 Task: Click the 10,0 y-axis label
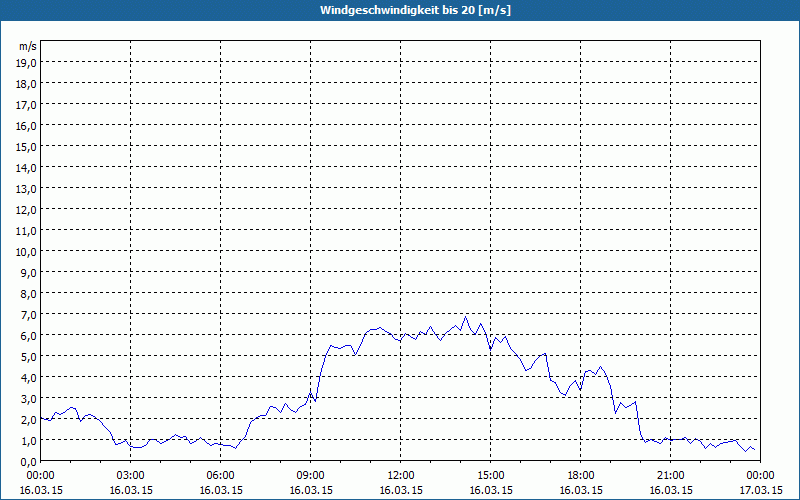(26, 252)
